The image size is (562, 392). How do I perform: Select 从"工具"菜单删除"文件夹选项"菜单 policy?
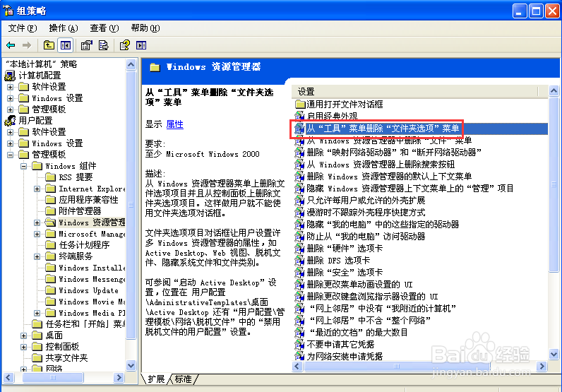[x=383, y=129]
